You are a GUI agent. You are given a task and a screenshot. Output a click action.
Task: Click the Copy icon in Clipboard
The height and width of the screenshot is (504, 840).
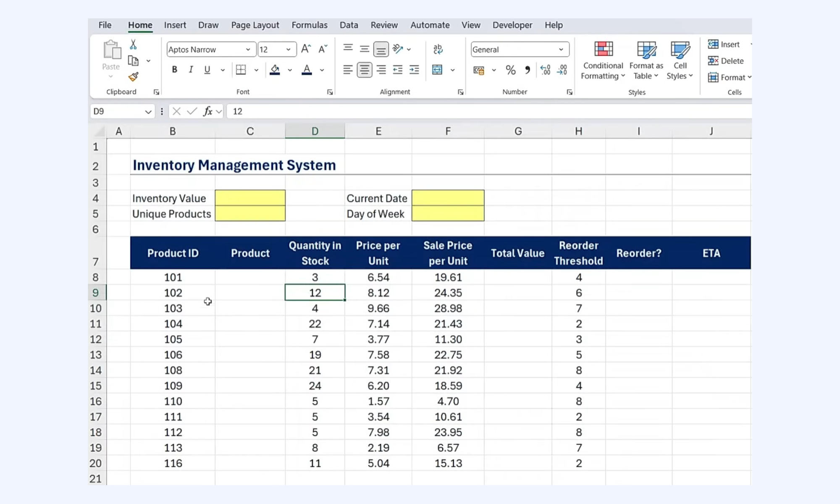coord(133,61)
